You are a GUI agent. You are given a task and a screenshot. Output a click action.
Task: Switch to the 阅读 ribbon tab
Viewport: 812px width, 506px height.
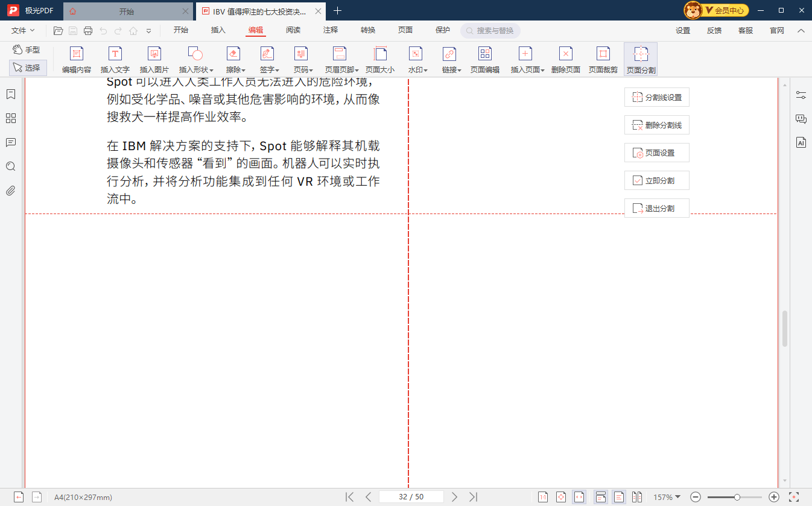[293, 30]
